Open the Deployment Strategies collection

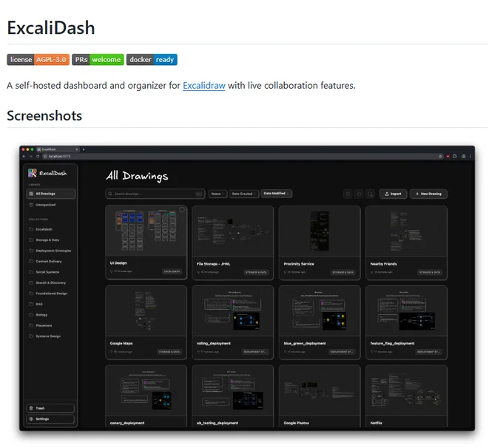pyautogui.click(x=51, y=251)
